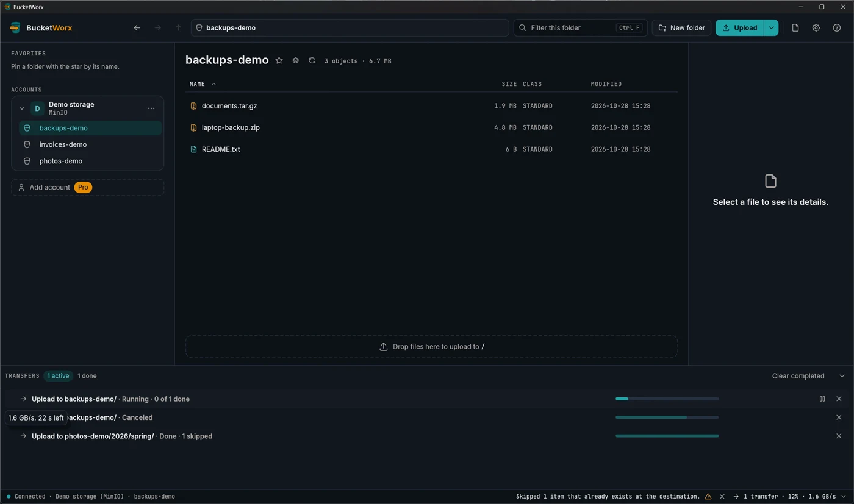
Task: Expand the photos-demo transfer row arrow
Action: click(23, 436)
